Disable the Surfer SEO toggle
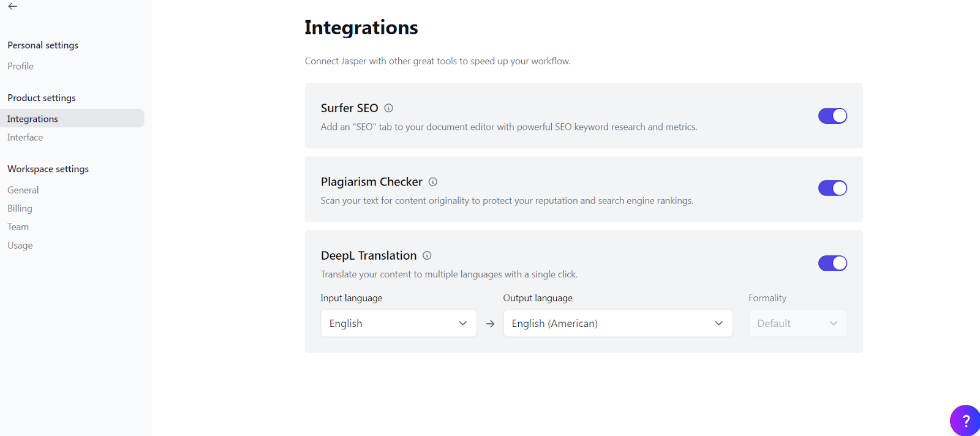The width and height of the screenshot is (980, 436). 832,116
